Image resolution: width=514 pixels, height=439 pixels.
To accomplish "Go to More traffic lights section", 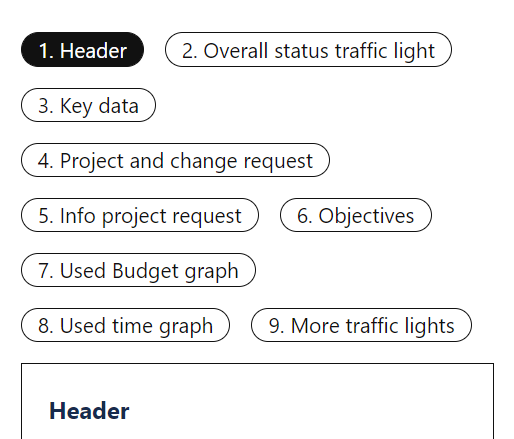I will [361, 325].
